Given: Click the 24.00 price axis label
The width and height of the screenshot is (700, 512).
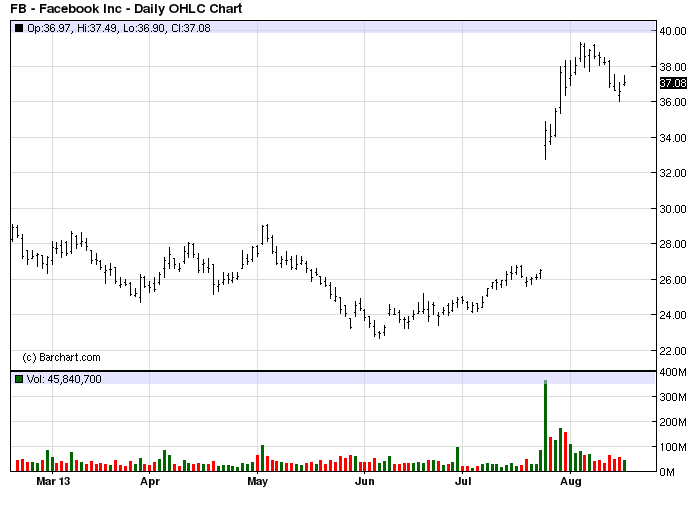Looking at the screenshot, I should [673, 315].
